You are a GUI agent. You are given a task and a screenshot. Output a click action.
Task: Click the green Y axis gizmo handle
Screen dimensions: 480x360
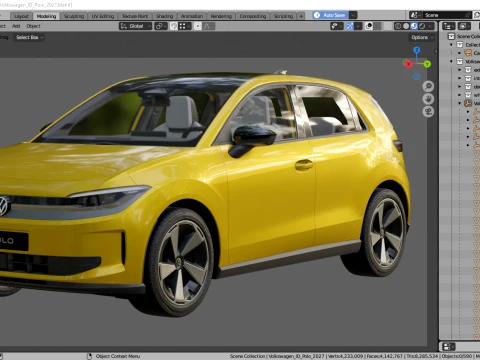[427, 64]
